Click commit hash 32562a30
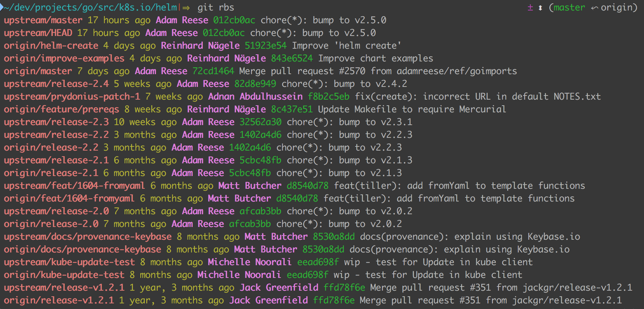Viewport: 644px width, 309px height. [260, 122]
